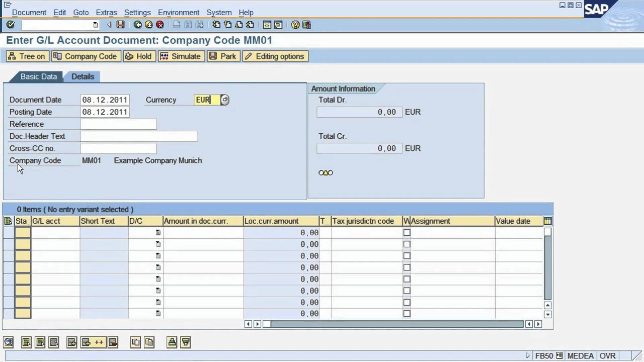Open the command field history dropdown
This screenshot has height=362, width=644.
click(x=95, y=25)
